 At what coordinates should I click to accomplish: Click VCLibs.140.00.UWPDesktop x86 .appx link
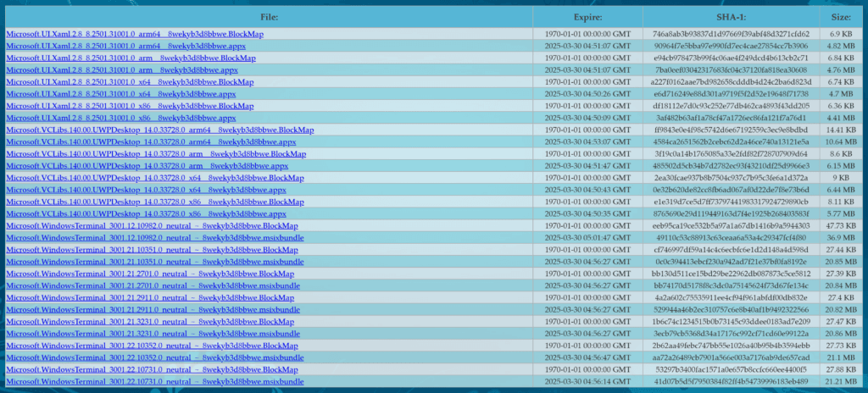[146, 214]
